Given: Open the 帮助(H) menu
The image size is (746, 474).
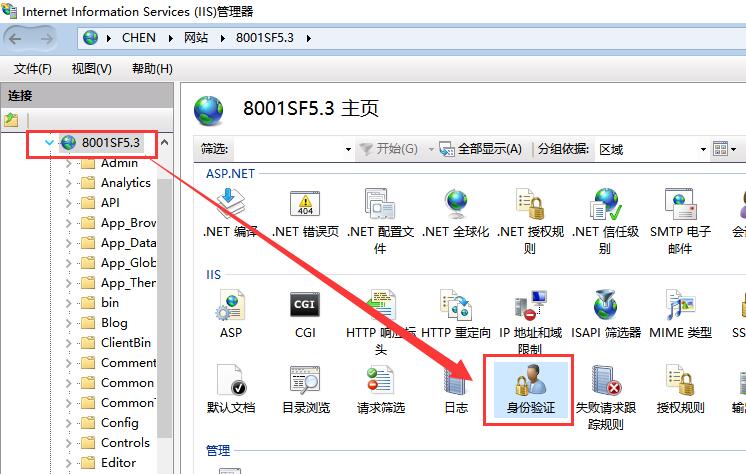Looking at the screenshot, I should (x=152, y=69).
